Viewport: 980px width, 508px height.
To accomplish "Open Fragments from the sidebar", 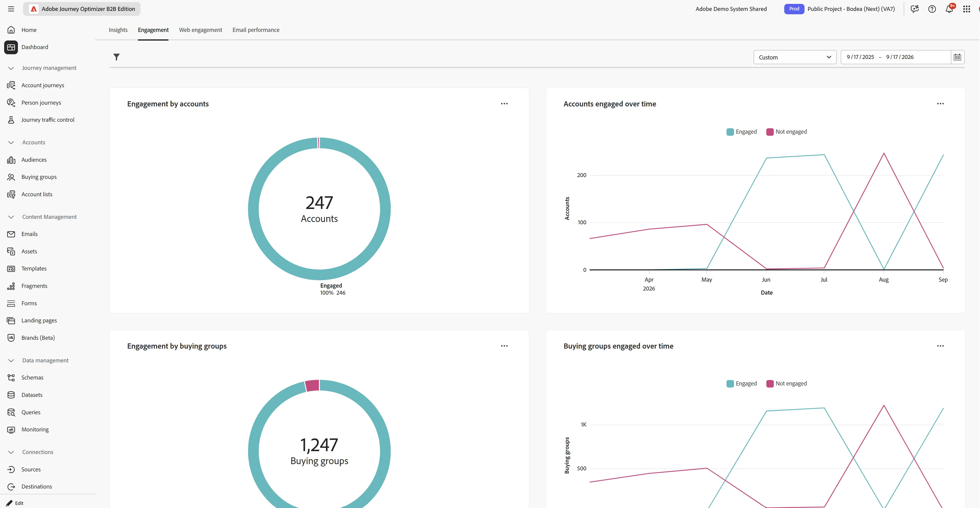I will [x=34, y=286].
